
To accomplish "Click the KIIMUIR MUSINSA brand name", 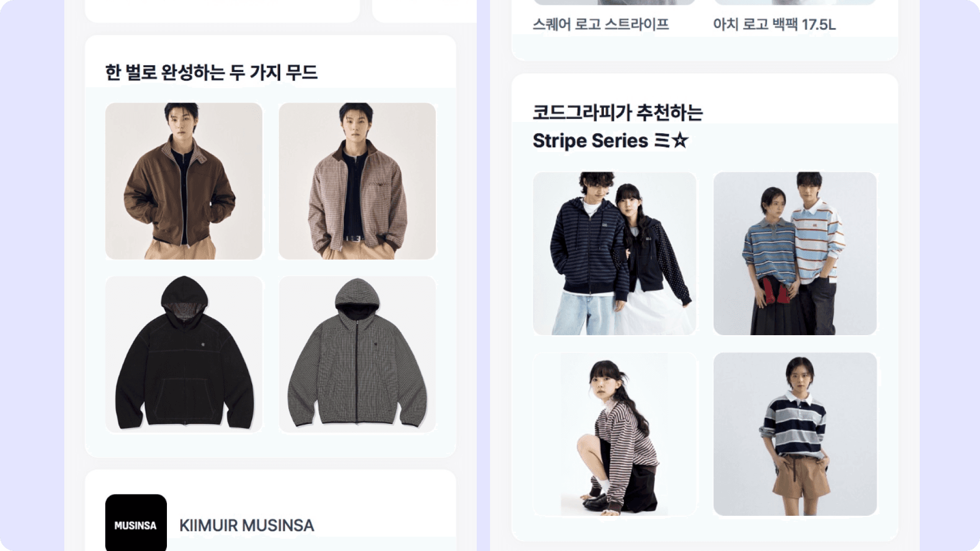I will pyautogui.click(x=247, y=525).
